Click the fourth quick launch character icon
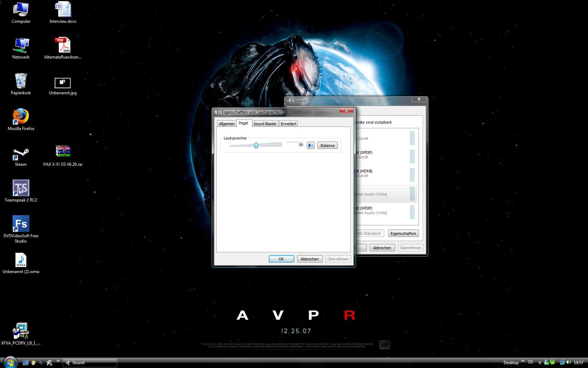This screenshot has height=368, width=588. pyautogui.click(x=50, y=363)
